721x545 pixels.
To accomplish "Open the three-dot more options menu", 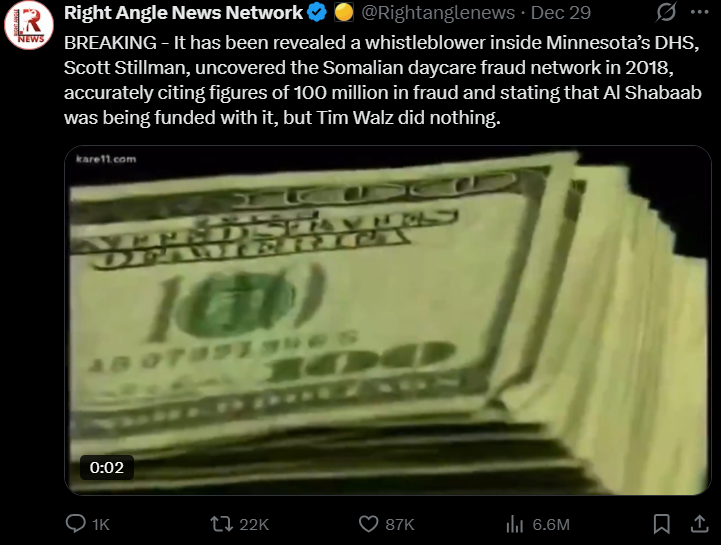I will point(700,12).
